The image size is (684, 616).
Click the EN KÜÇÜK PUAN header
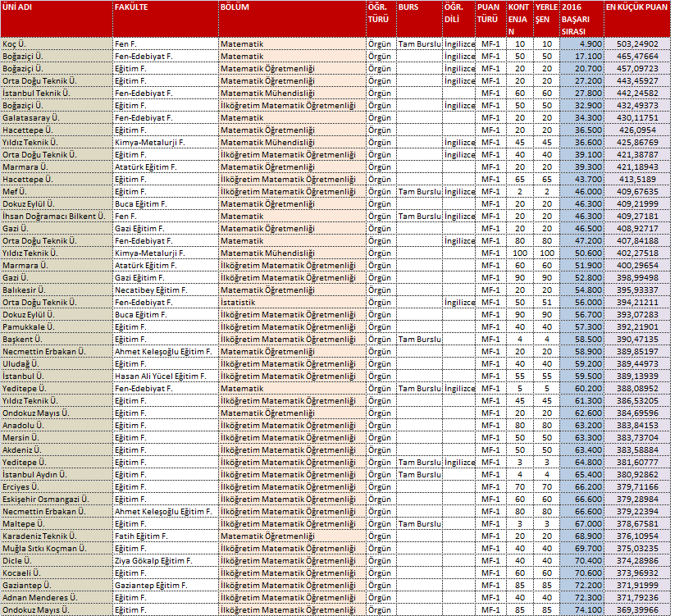tap(637, 19)
